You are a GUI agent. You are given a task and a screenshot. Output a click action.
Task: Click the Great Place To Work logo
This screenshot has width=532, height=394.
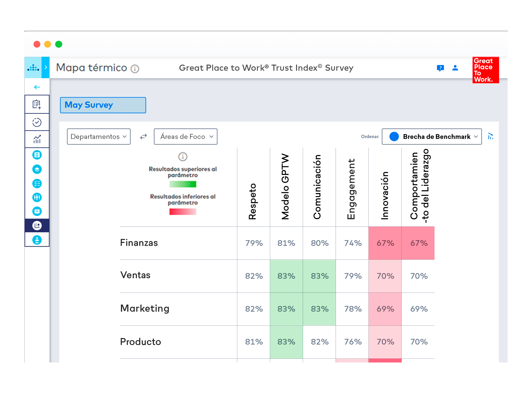(x=485, y=70)
